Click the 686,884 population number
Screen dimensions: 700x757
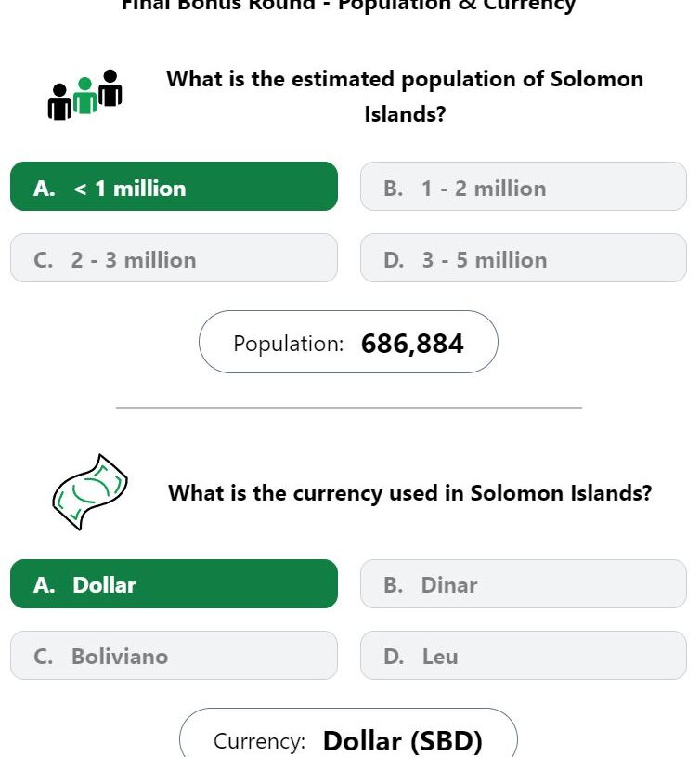(x=412, y=344)
